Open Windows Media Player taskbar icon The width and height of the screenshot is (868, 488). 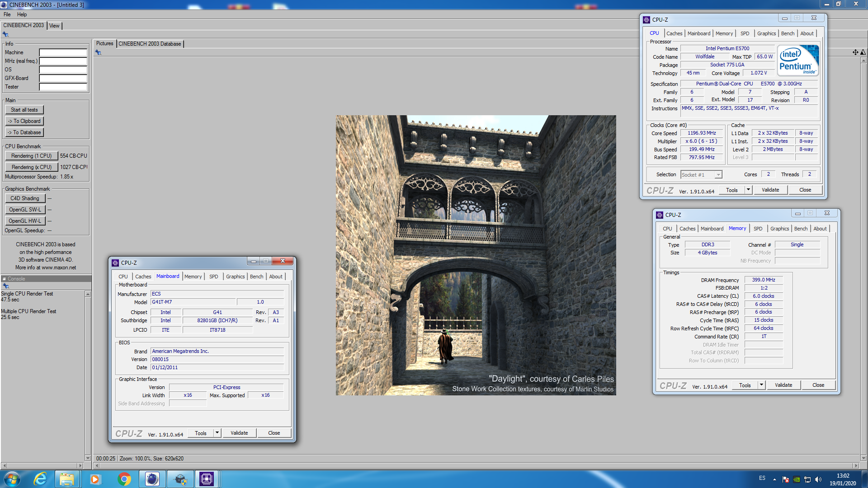[95, 479]
